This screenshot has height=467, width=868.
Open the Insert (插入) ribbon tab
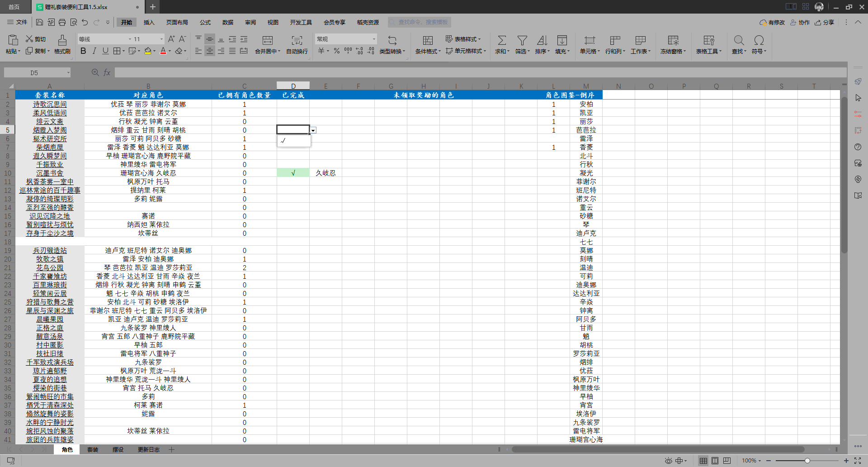pyautogui.click(x=149, y=22)
